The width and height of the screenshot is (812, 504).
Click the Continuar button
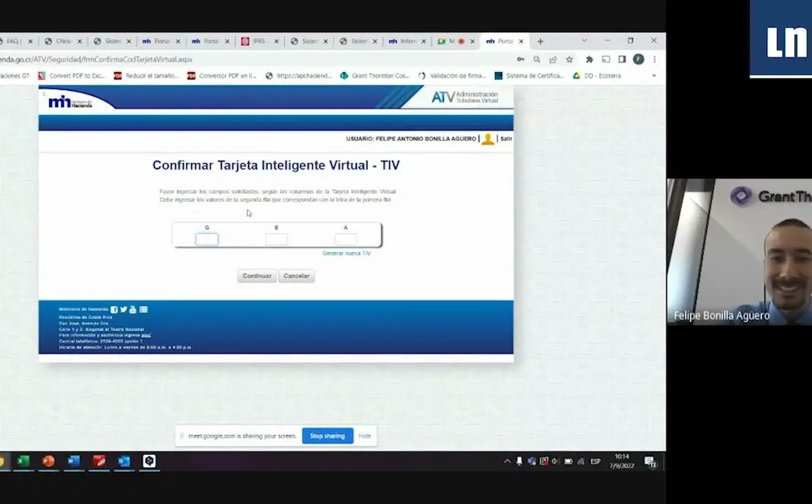coord(257,276)
